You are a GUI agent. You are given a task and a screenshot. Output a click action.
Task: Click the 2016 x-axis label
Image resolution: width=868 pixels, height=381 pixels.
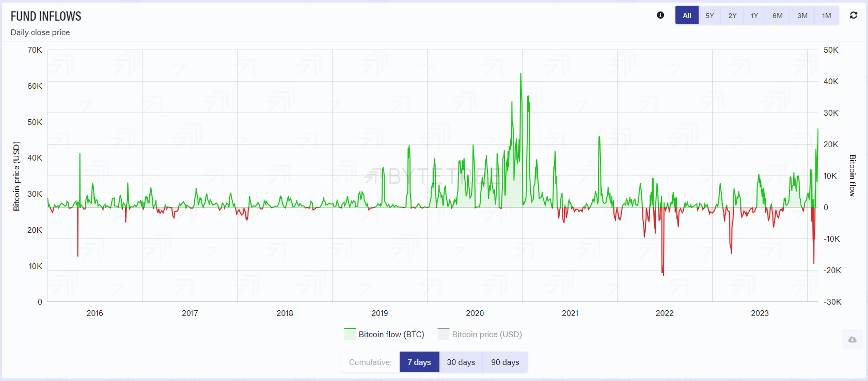click(95, 313)
